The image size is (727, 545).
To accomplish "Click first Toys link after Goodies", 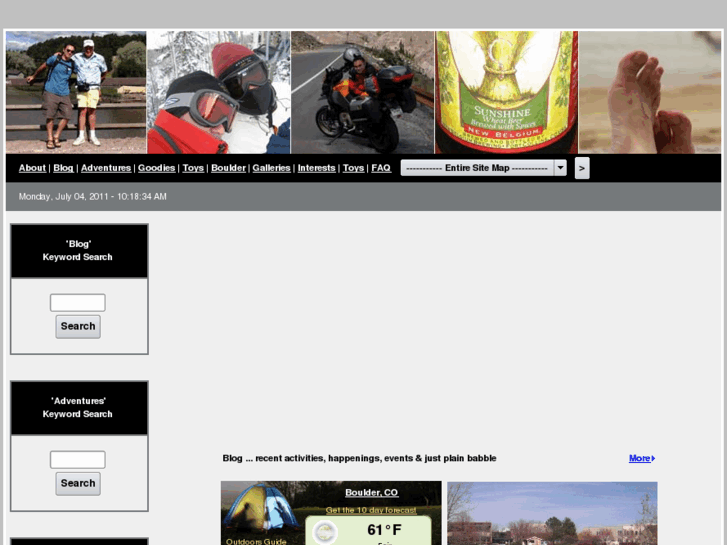I will tap(193, 168).
